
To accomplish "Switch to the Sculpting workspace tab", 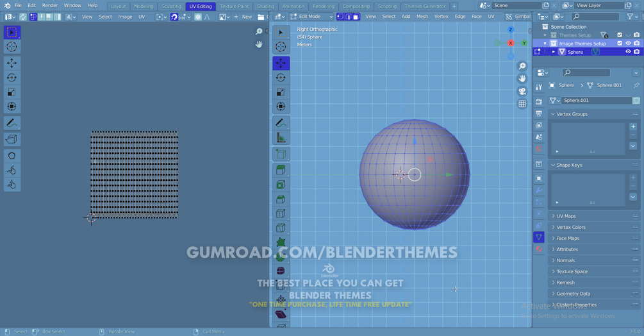I will coord(171,6).
